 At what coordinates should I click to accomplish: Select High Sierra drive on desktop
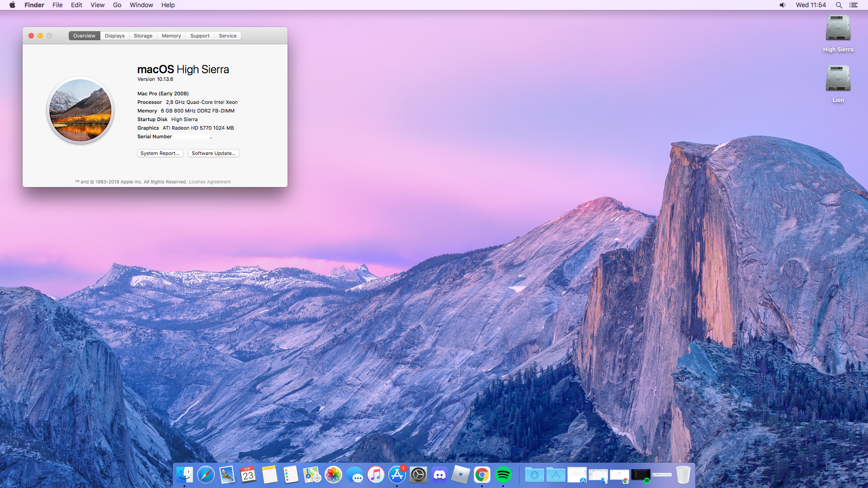point(838,34)
